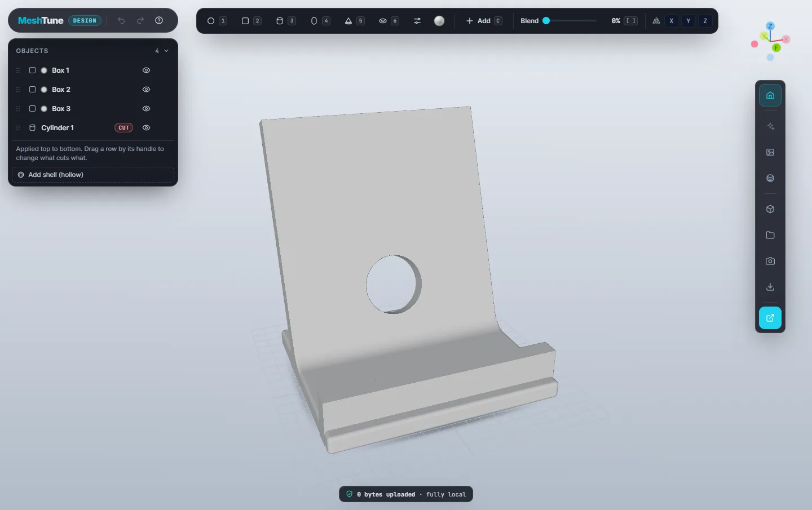Click the Add button with plus sign
812x510 pixels.
pyautogui.click(x=484, y=21)
